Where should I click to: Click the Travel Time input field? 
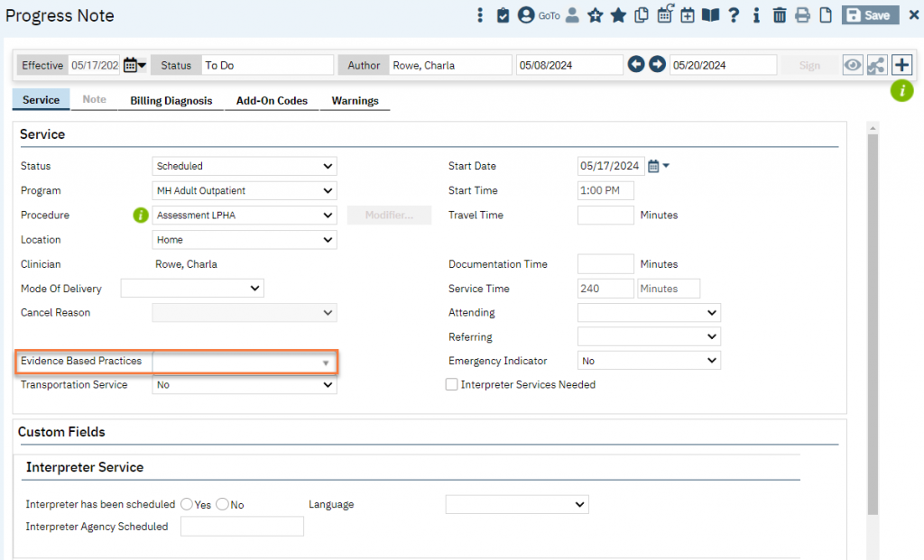coord(605,215)
